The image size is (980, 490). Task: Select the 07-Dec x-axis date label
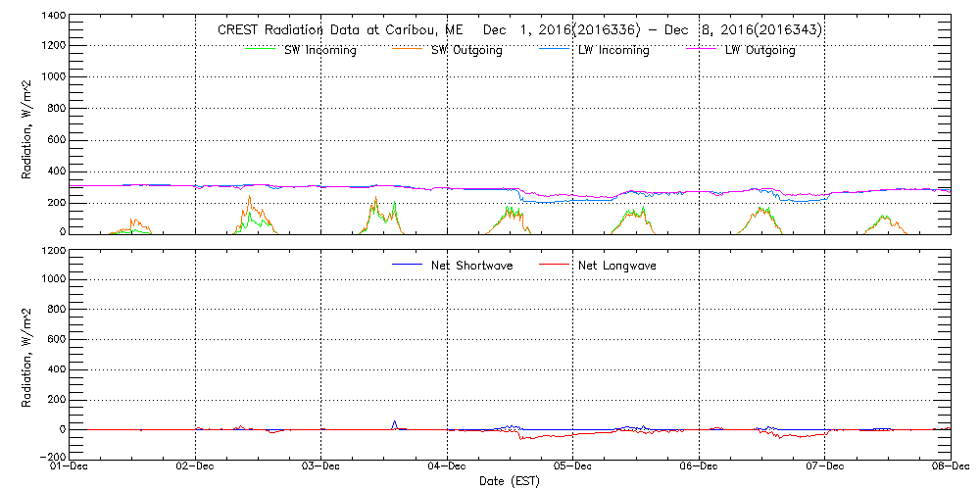[x=825, y=467]
